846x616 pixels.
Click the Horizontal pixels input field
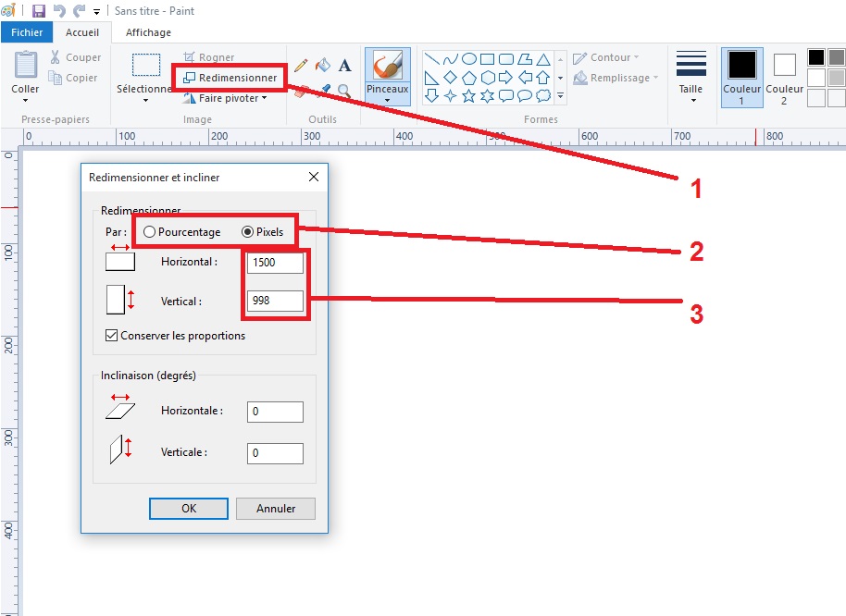pos(275,263)
